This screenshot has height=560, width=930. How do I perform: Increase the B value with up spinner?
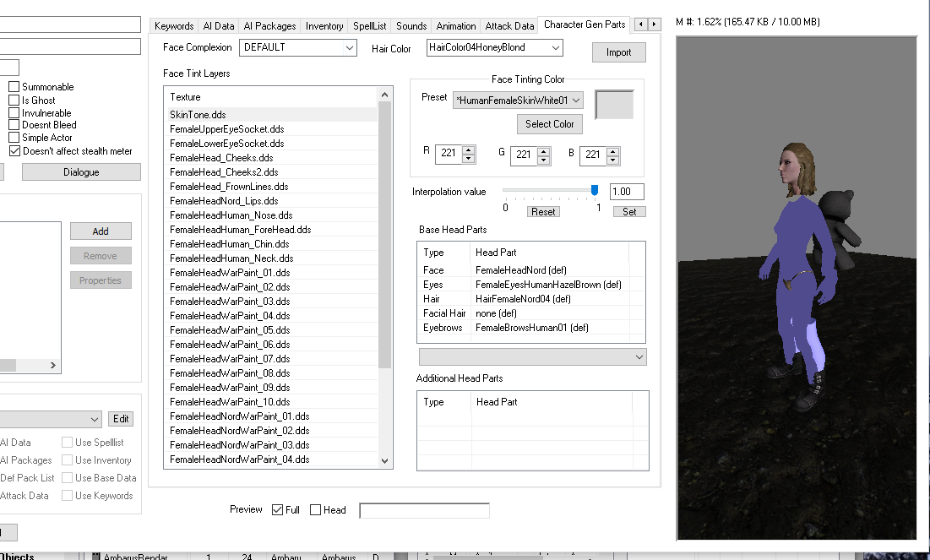coord(613,150)
